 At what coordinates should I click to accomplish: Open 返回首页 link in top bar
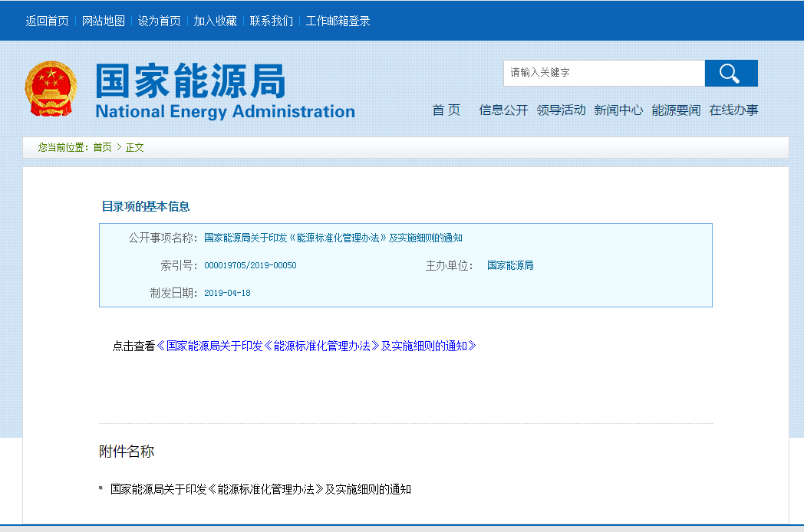(x=47, y=21)
